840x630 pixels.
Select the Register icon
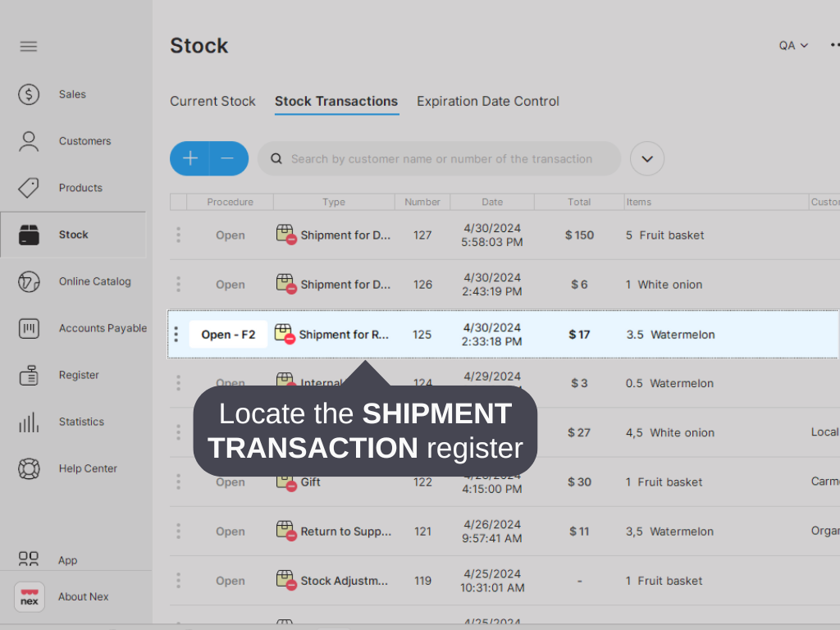click(x=29, y=375)
